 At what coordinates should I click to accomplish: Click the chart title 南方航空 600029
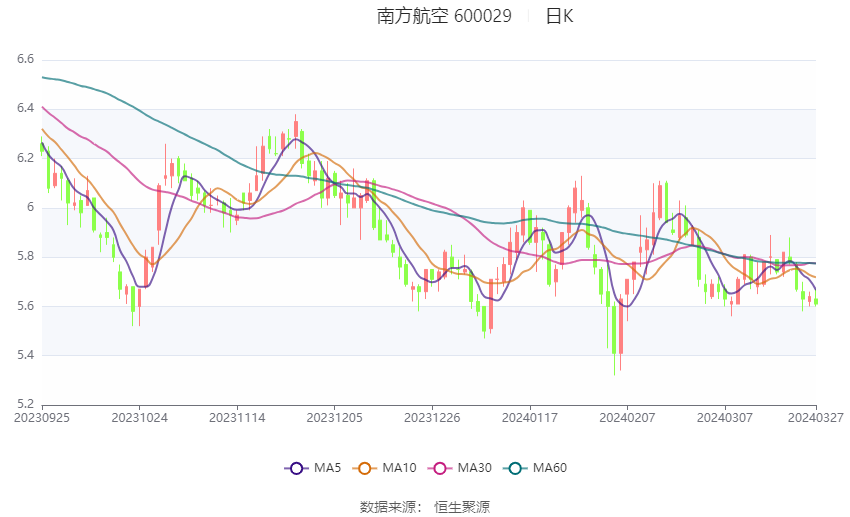(444, 16)
